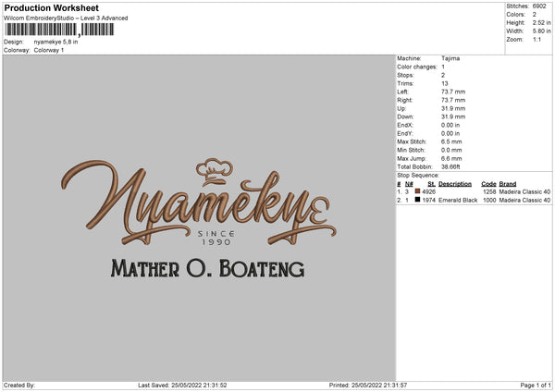The width and height of the screenshot is (555, 392).
Task: Click the design name 'nyamekye 5,8 in'
Action: [x=55, y=42]
